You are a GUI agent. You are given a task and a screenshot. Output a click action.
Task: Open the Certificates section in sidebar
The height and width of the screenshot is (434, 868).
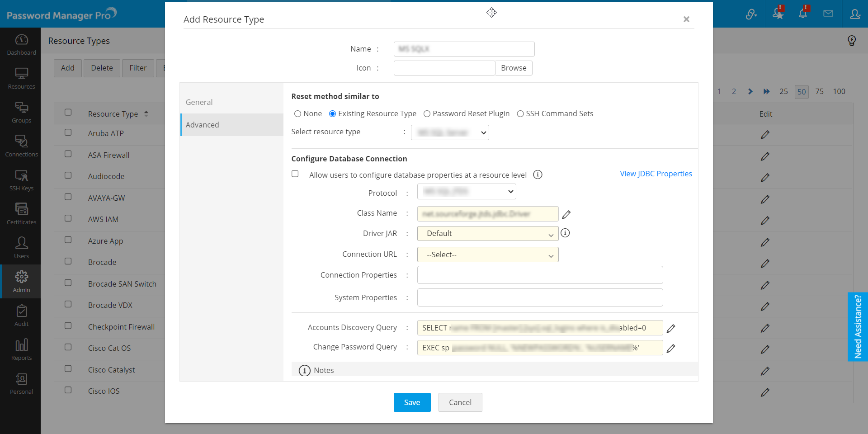21,213
